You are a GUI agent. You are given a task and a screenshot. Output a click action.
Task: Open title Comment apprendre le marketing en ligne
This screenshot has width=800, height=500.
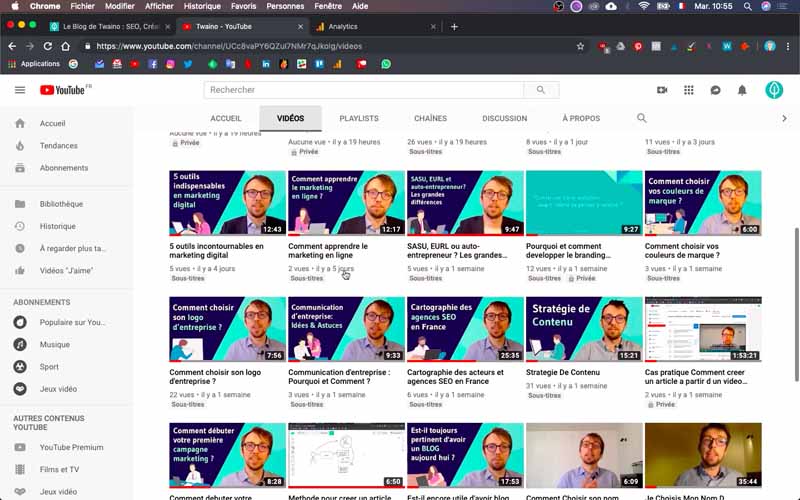328,251
